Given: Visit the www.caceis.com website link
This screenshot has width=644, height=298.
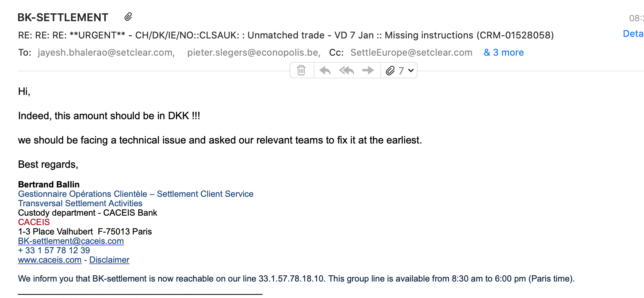Looking at the screenshot, I should (x=50, y=260).
